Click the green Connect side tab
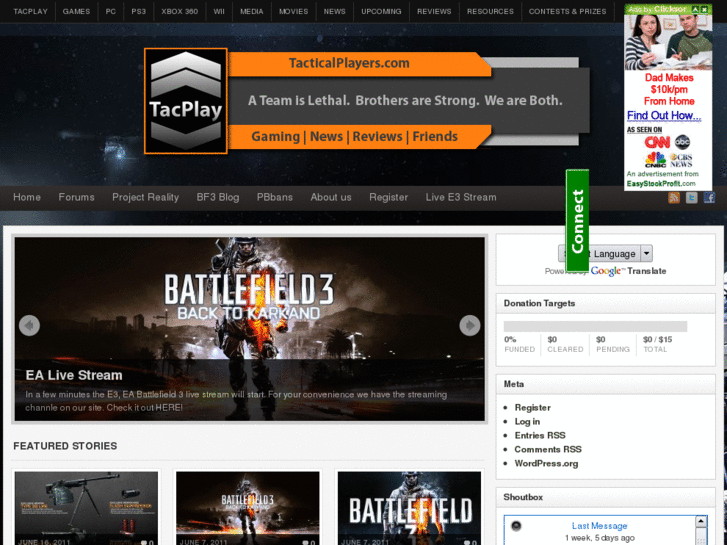The width and height of the screenshot is (727, 545). pyautogui.click(x=577, y=221)
